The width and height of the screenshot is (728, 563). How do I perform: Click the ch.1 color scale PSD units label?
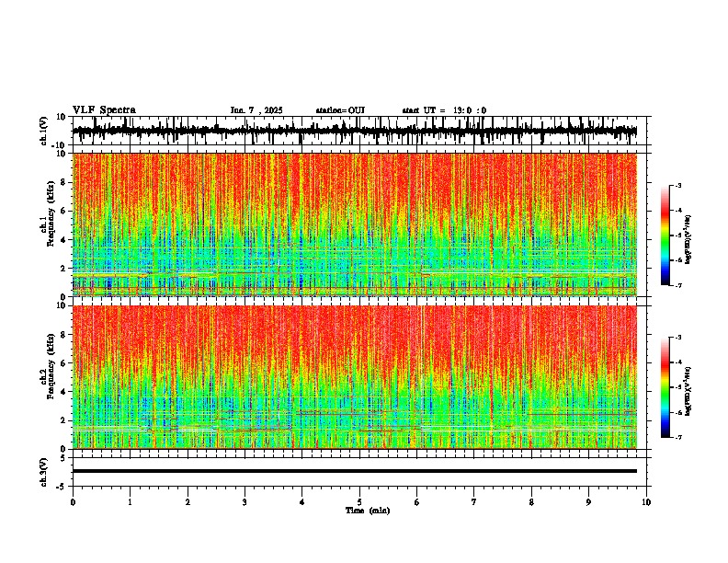point(688,240)
